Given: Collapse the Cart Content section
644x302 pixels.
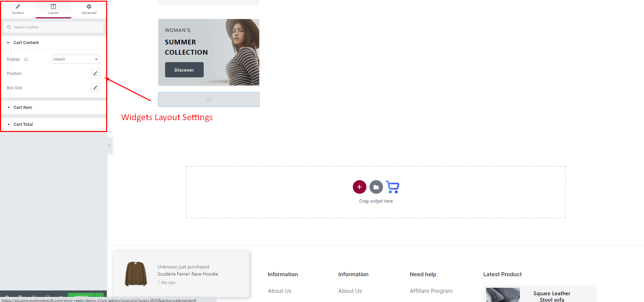Looking at the screenshot, I should pyautogui.click(x=26, y=43).
